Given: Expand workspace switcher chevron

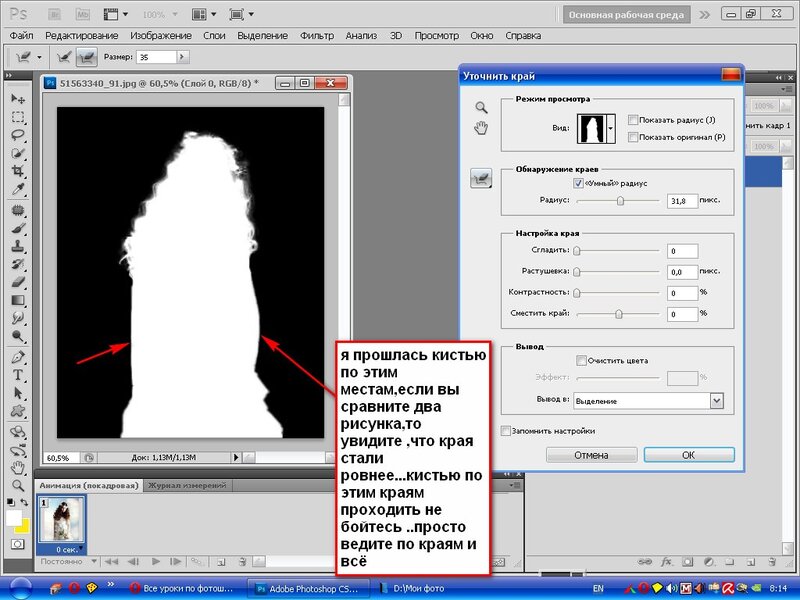Looking at the screenshot, I should (705, 15).
